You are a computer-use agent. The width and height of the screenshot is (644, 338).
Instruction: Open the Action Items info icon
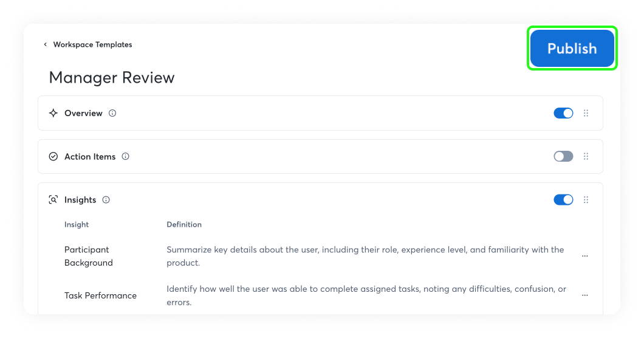click(126, 156)
